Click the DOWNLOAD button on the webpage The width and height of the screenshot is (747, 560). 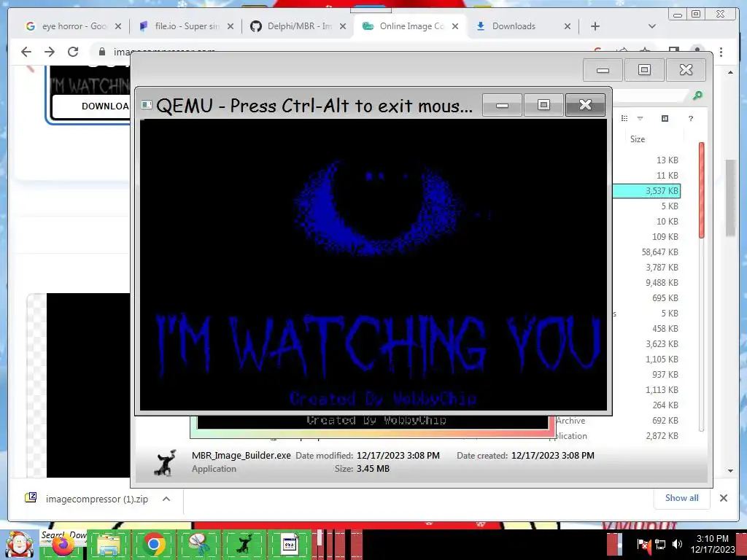91,106
